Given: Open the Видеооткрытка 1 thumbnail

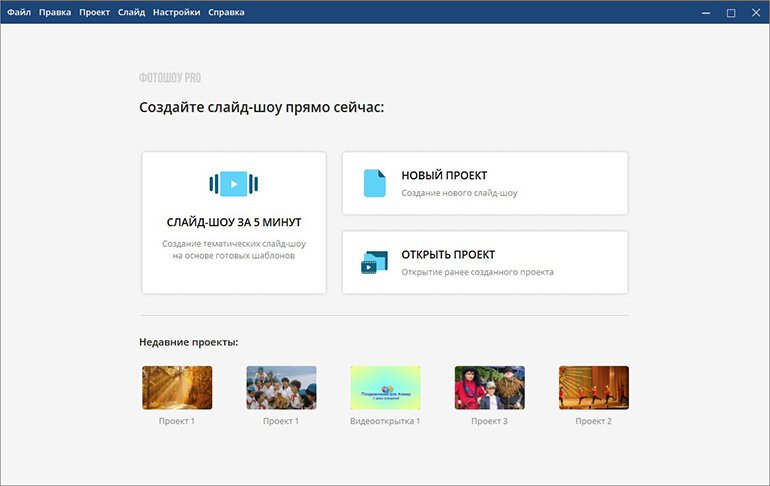Looking at the screenshot, I should pyautogui.click(x=385, y=387).
